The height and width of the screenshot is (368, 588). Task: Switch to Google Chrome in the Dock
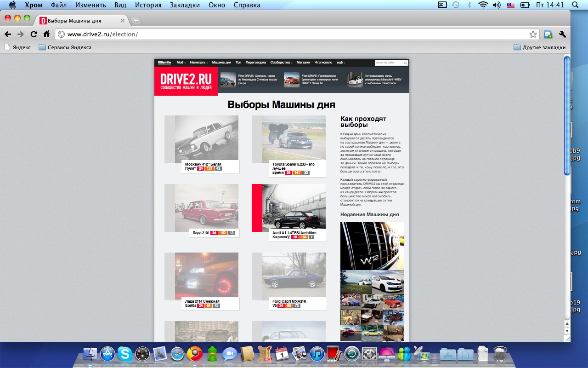pos(195,353)
